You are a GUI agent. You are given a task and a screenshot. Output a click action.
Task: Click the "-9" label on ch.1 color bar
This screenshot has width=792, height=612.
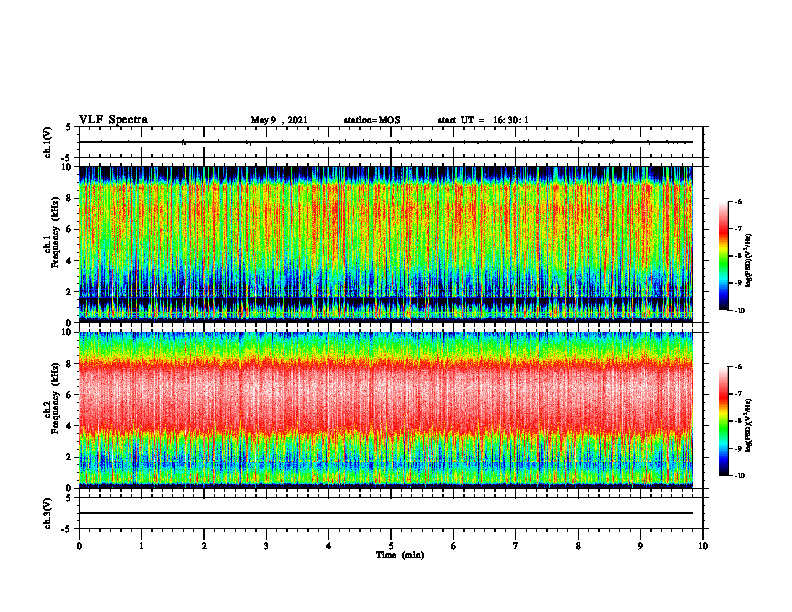click(738, 283)
